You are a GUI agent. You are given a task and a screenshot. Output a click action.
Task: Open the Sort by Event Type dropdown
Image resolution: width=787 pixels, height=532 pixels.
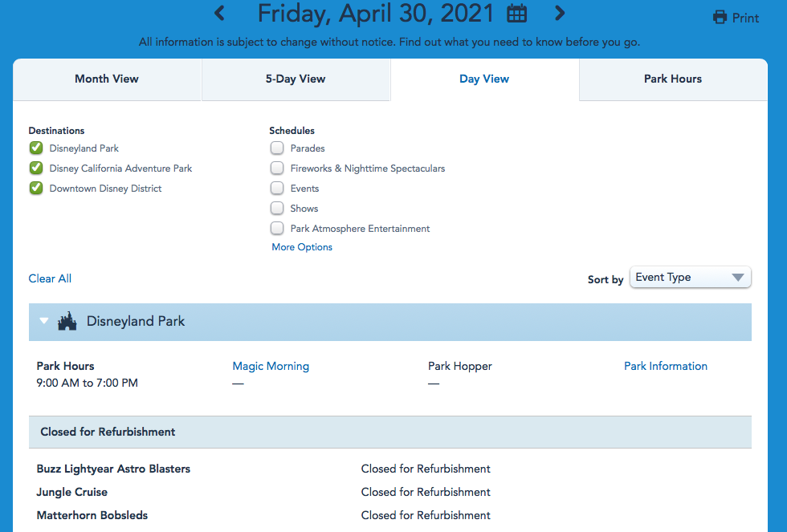(690, 278)
